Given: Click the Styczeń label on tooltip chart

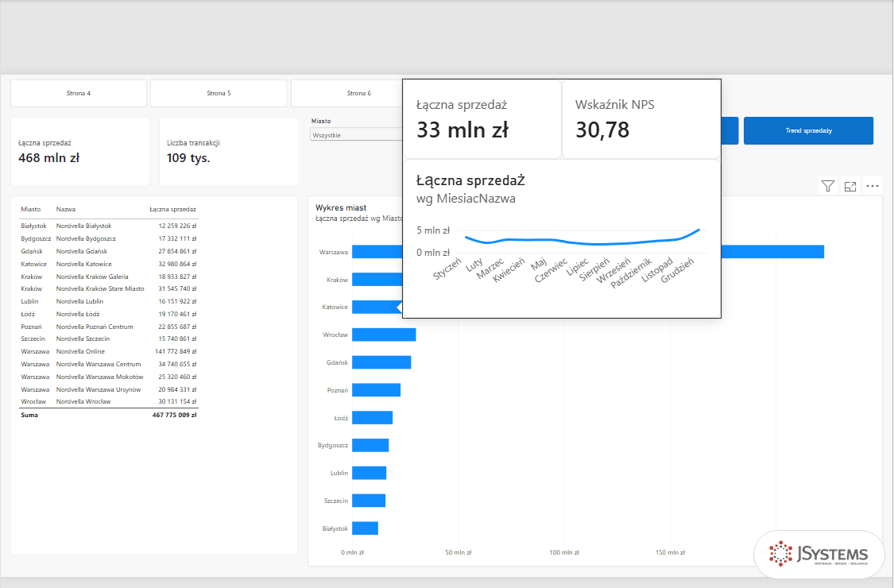Looking at the screenshot, I should click(447, 268).
